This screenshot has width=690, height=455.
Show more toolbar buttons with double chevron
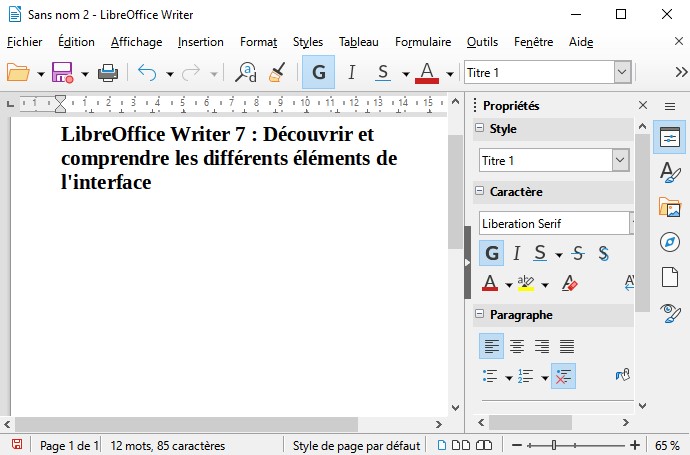681,72
